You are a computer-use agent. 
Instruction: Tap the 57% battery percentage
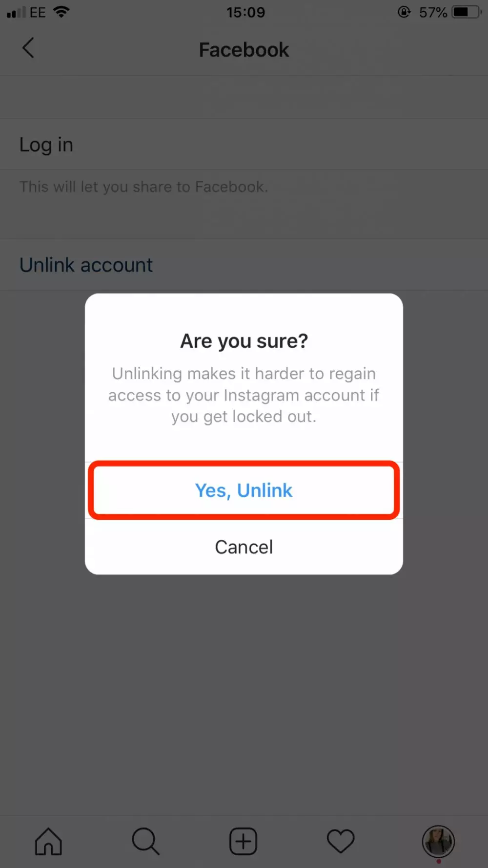point(433,12)
